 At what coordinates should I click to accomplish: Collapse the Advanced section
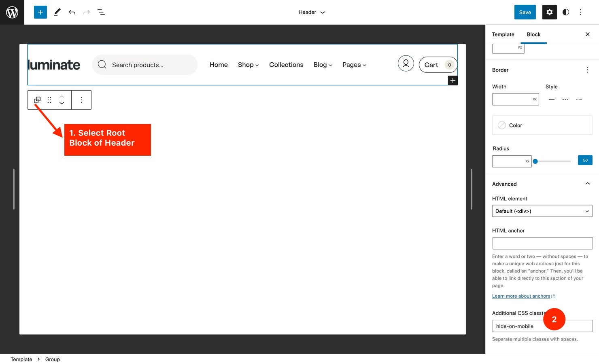pos(587,183)
